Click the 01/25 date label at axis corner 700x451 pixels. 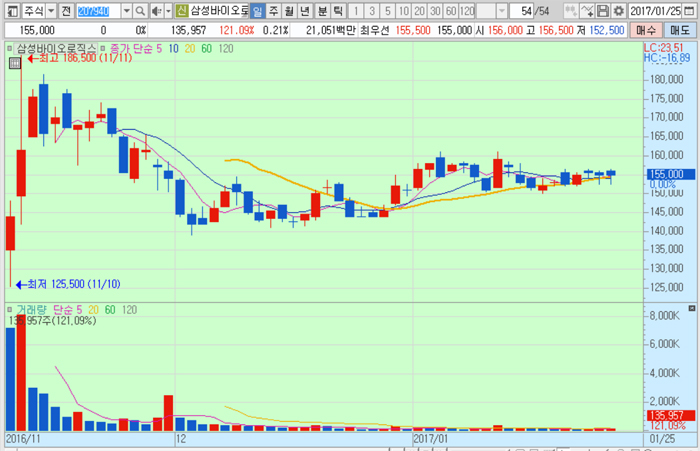click(x=662, y=439)
